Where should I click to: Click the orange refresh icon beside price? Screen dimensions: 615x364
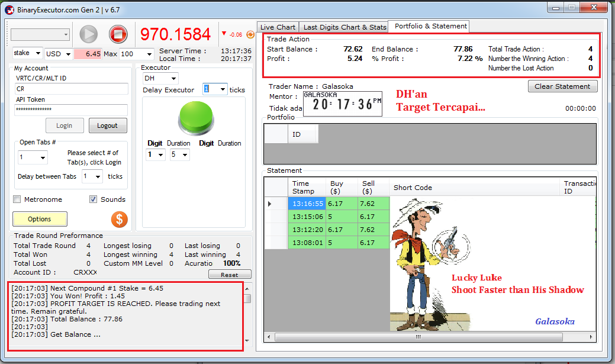coord(250,34)
